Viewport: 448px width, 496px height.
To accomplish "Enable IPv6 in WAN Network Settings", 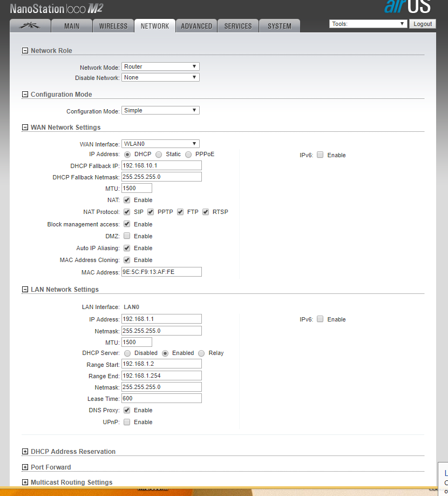I will (x=320, y=155).
